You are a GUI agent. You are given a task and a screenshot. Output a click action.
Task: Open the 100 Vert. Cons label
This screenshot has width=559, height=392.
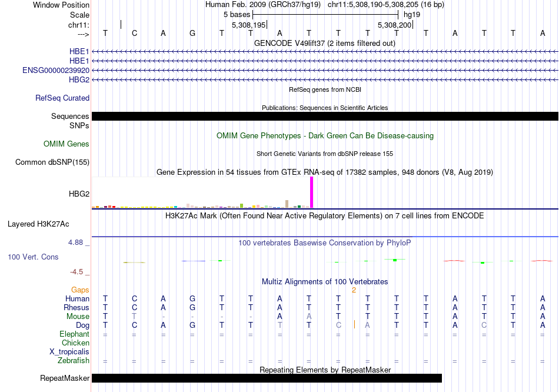click(33, 257)
